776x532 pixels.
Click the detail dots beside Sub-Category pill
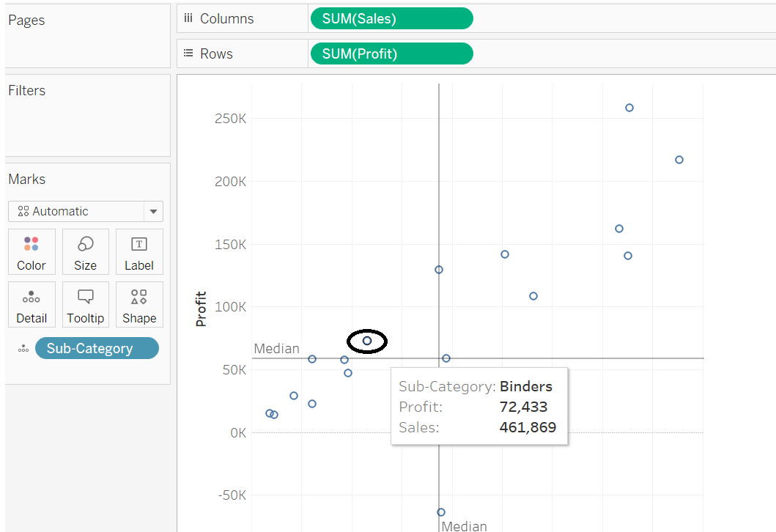(x=23, y=348)
